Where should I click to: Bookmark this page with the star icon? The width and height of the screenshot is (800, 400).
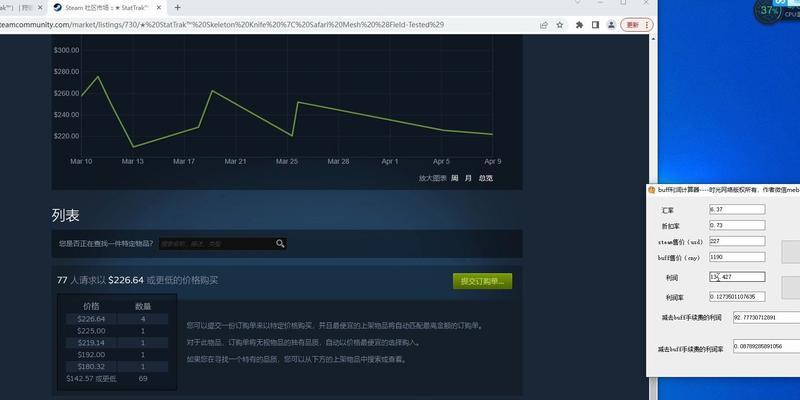coord(560,24)
